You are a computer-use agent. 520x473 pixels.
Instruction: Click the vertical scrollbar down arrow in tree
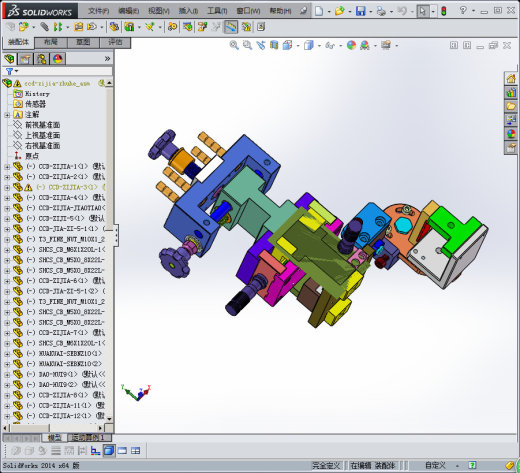(110, 419)
